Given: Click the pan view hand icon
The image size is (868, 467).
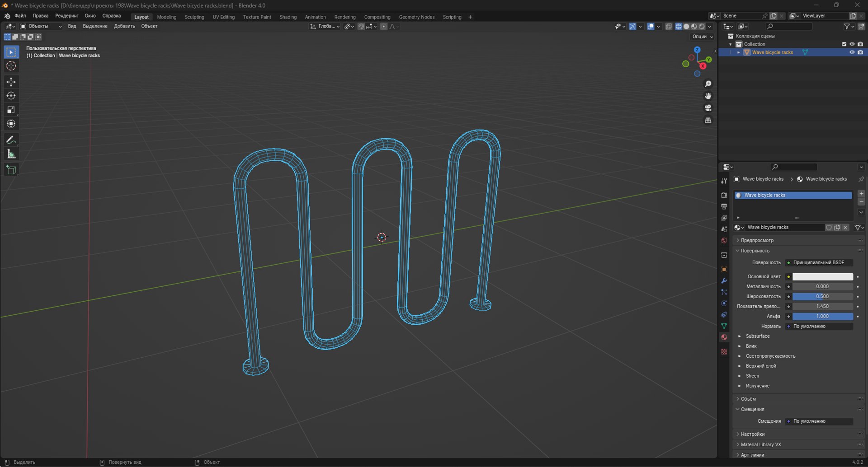Looking at the screenshot, I should [x=708, y=96].
